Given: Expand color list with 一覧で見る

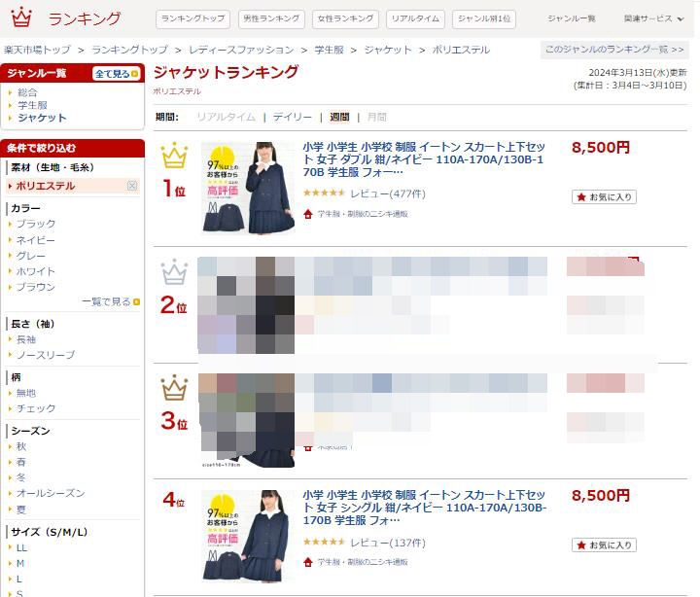Looking at the screenshot, I should [111, 301].
